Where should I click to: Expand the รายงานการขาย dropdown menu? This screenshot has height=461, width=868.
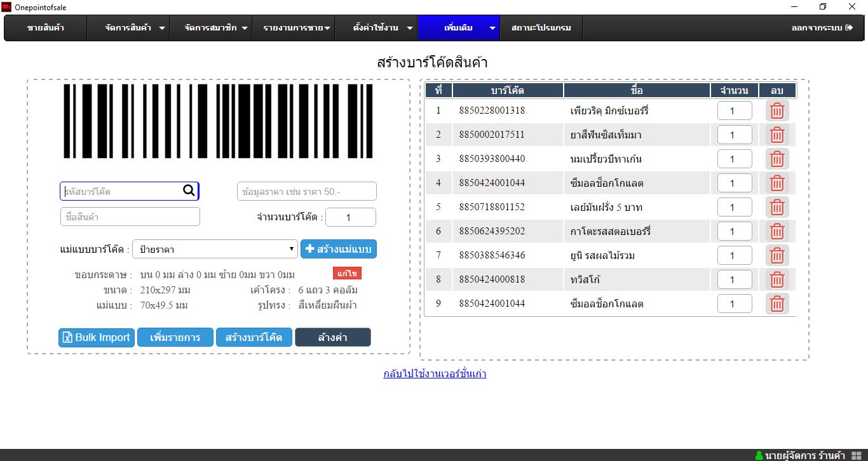pos(297,28)
